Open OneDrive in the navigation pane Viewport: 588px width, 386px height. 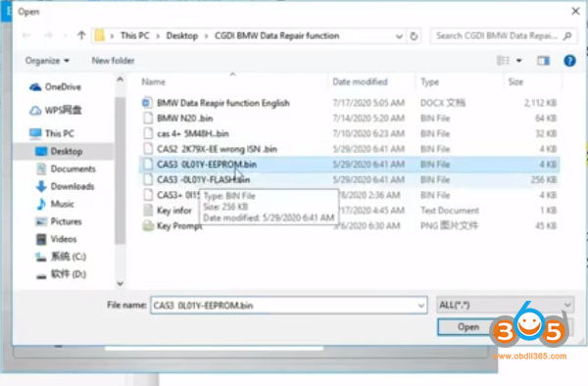click(55, 87)
